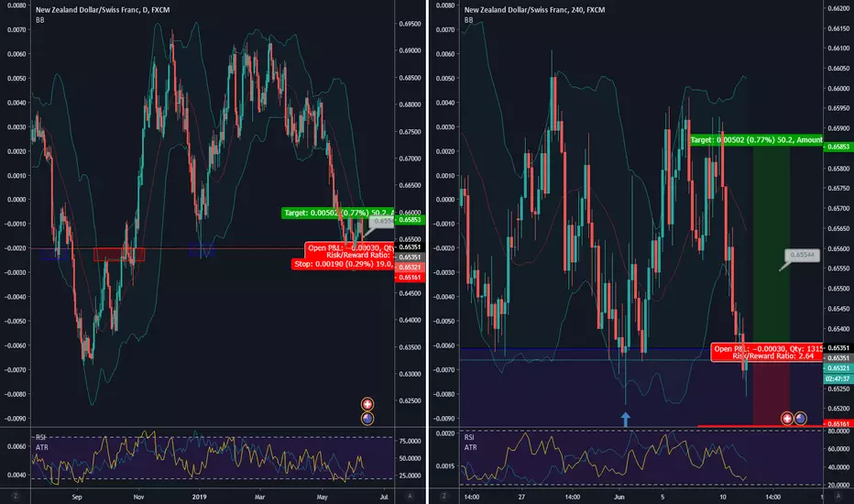Click the 02:47:37 countdown label on 240 axis

(x=838, y=378)
